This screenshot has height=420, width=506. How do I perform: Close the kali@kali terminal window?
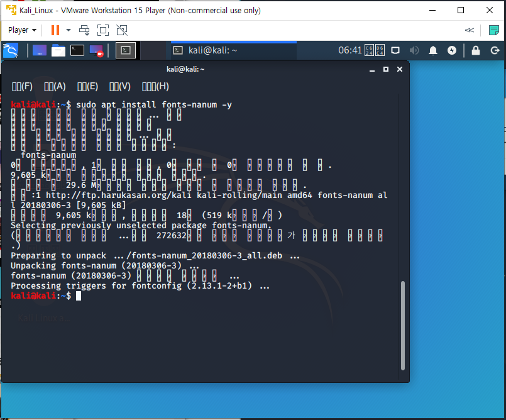[400, 69]
